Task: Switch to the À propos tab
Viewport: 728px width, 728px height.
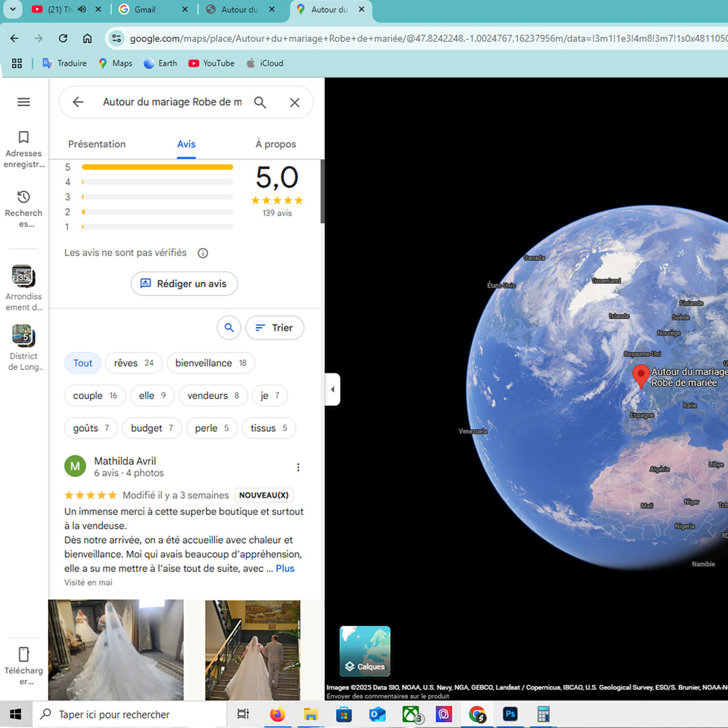Action: [x=275, y=144]
